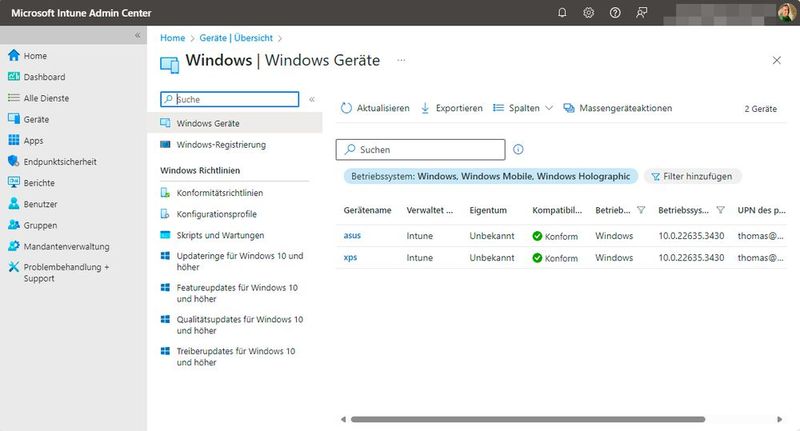Image resolution: width=800 pixels, height=431 pixels.
Task: Click Konform status in xps row
Action: tap(555, 258)
